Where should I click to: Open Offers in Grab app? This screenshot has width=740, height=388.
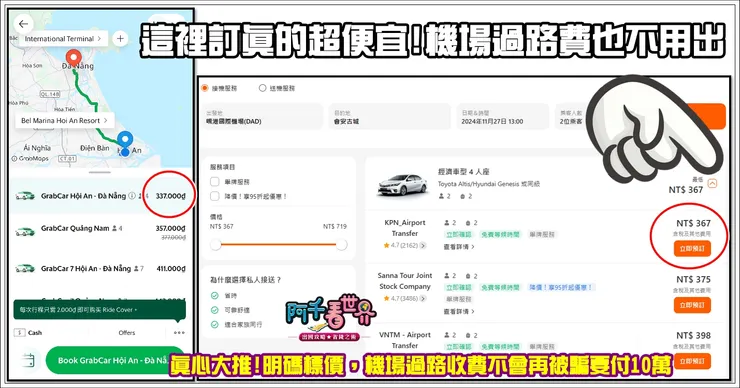[127, 333]
